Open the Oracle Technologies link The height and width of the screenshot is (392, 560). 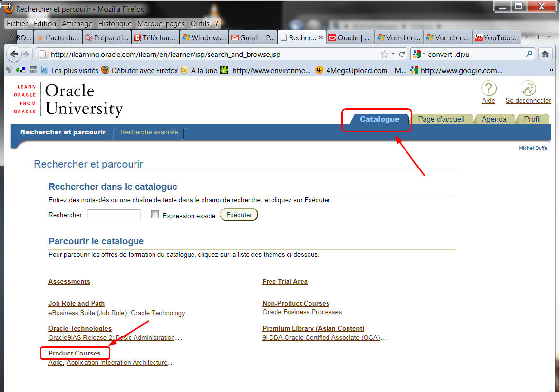click(x=79, y=329)
